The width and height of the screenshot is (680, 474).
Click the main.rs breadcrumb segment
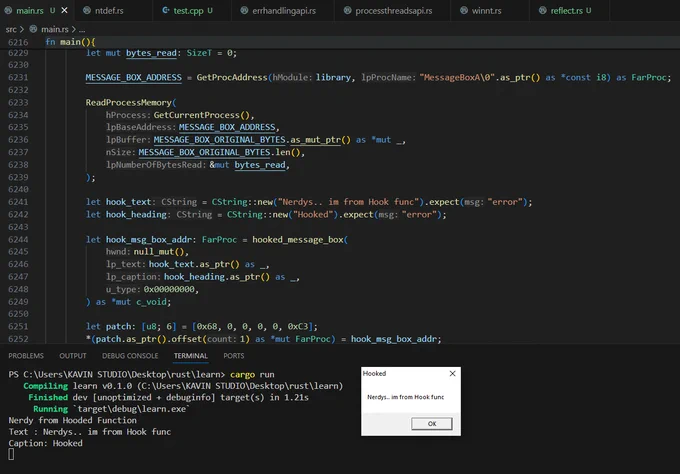pyautogui.click(x=55, y=29)
